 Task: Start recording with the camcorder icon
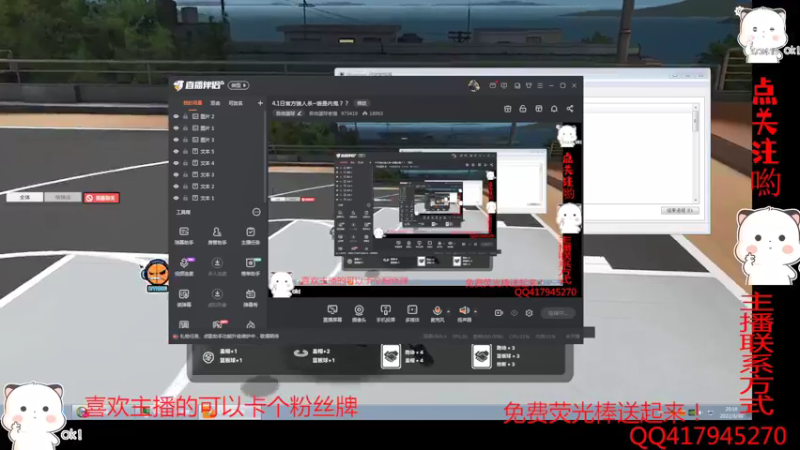click(x=499, y=313)
